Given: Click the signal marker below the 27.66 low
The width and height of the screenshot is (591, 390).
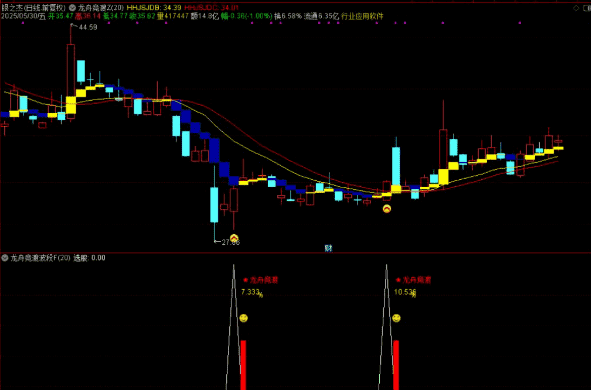Looking at the screenshot, I should tap(234, 238).
